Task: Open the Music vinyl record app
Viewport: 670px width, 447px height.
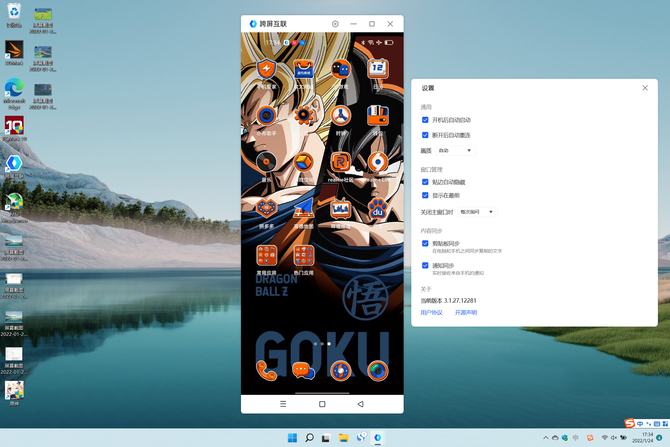Action: 266,162
